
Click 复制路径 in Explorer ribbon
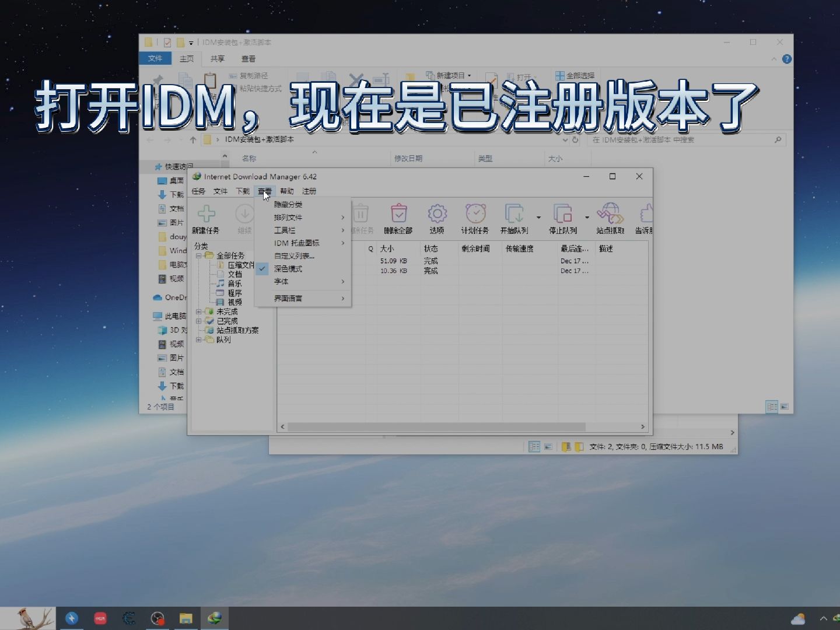coord(249,76)
